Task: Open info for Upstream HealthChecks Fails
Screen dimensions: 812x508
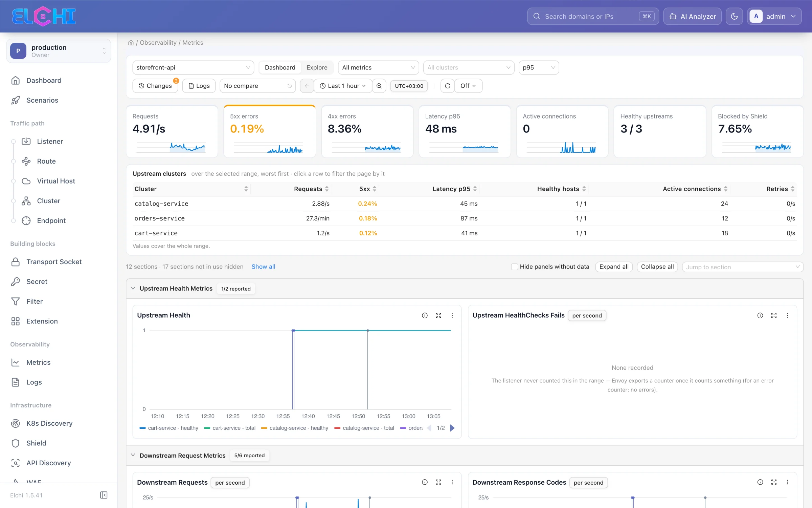Action: point(760,315)
